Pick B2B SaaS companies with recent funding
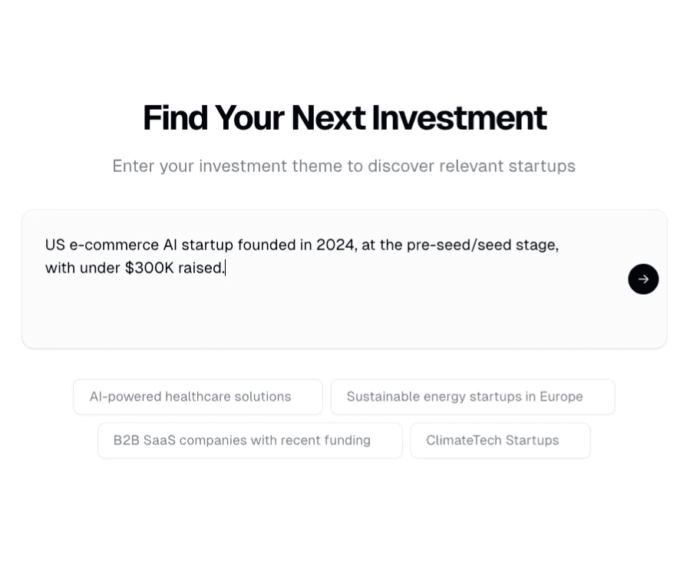This screenshot has width=700, height=588. click(x=250, y=440)
